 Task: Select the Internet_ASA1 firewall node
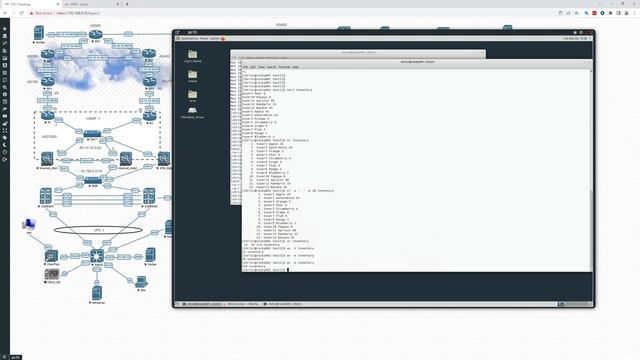coord(47,158)
